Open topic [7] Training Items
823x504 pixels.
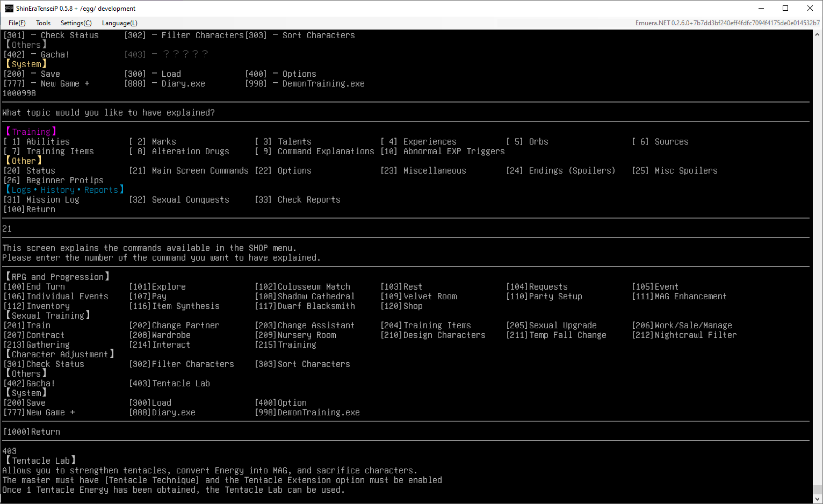point(48,152)
